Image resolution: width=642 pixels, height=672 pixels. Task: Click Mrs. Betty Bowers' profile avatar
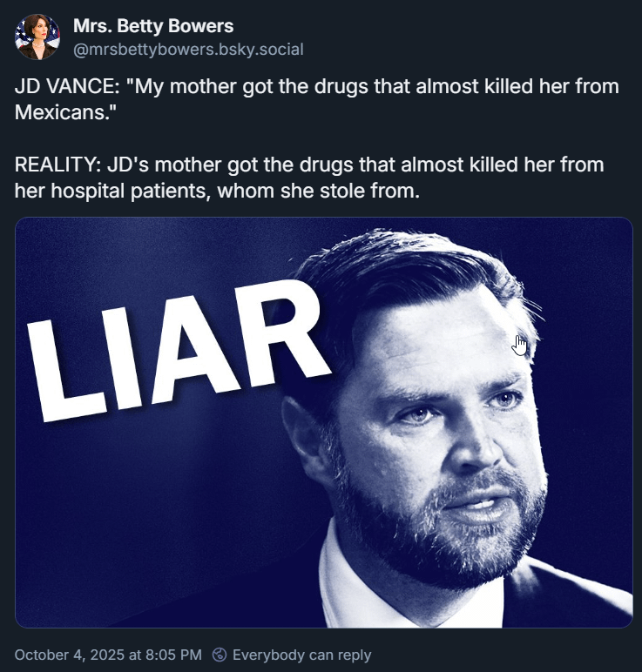(37, 37)
